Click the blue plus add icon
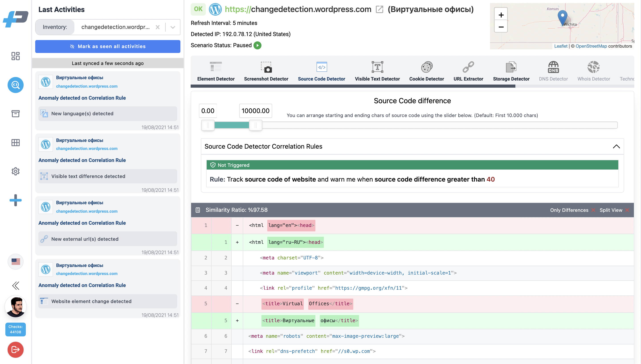641x364 pixels. [16, 200]
